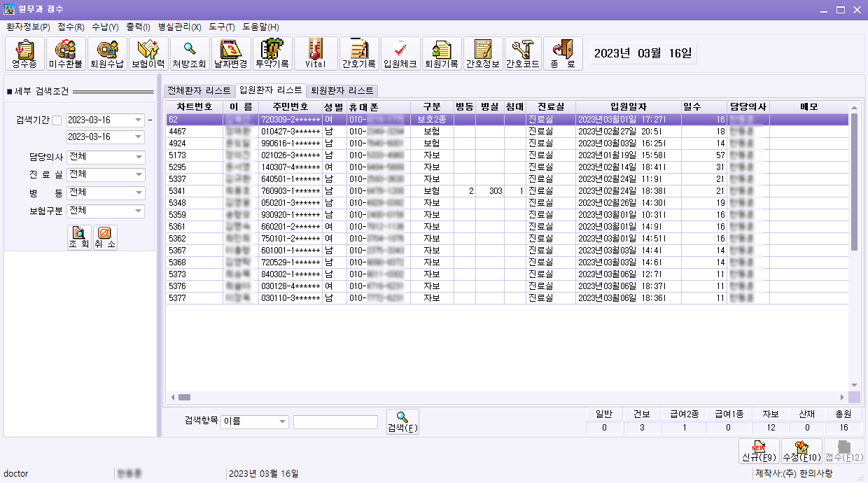This screenshot has width=868, height=483.
Task: Click the 신규(F9) new button
Action: (x=759, y=451)
